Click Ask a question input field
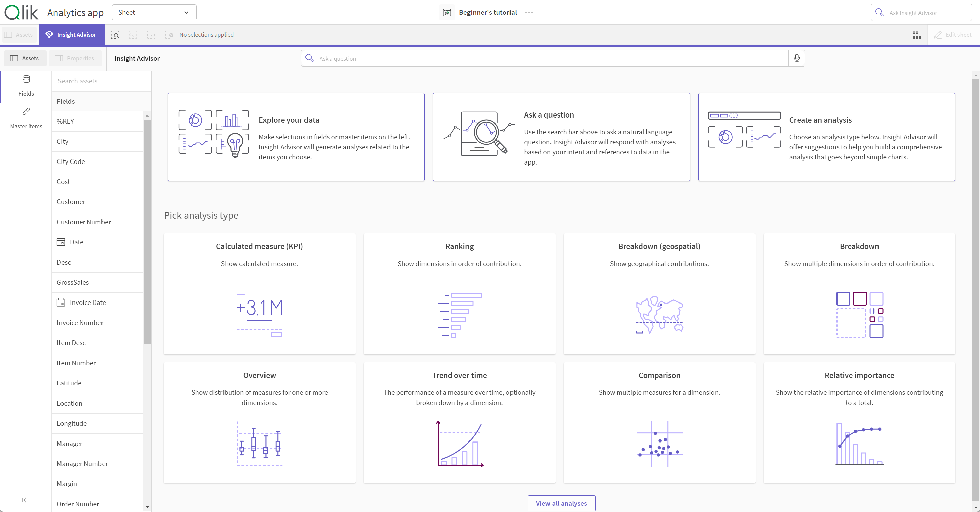The image size is (980, 512). (x=550, y=58)
